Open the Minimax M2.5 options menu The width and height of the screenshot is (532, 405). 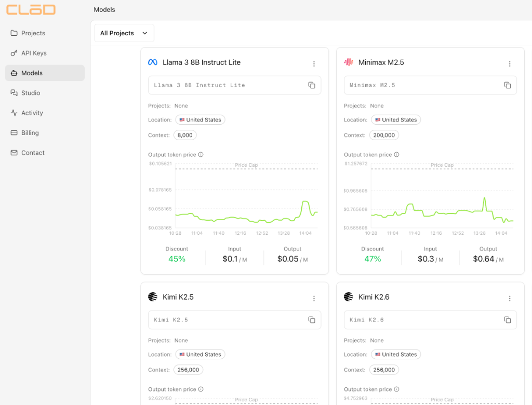point(510,64)
